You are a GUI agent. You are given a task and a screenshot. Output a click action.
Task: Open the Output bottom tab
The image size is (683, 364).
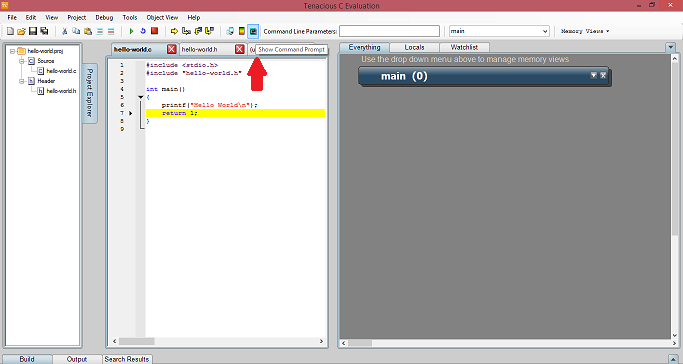coord(77,359)
